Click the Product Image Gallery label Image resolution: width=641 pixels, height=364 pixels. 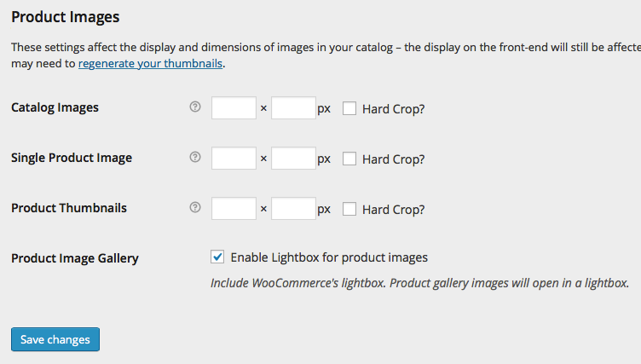75,258
